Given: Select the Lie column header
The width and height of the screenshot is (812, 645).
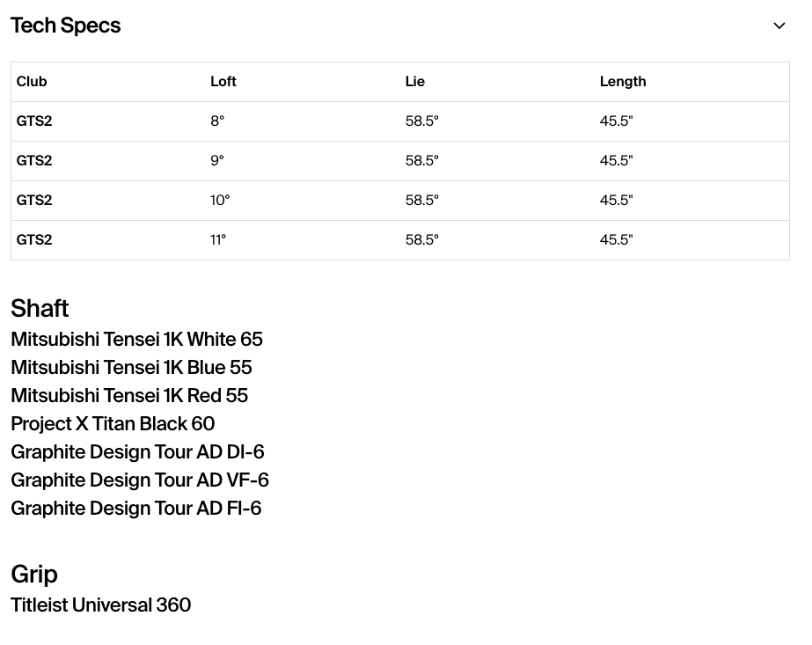Looking at the screenshot, I should pos(415,81).
